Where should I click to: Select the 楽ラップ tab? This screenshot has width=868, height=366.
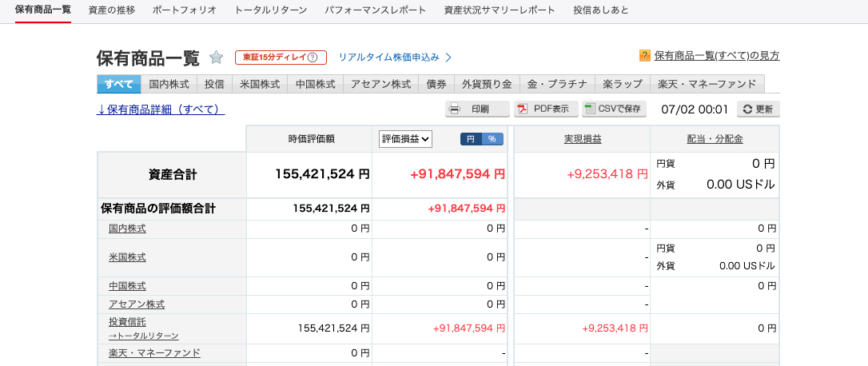623,84
